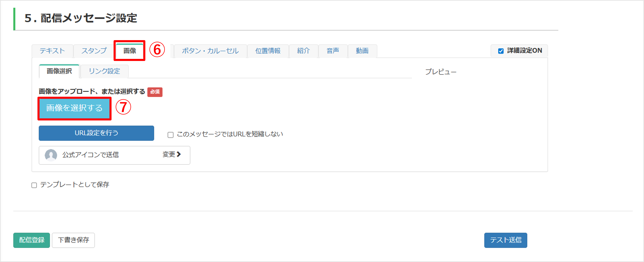Click the 配信登録 button
The width and height of the screenshot is (644, 262).
click(x=31, y=240)
